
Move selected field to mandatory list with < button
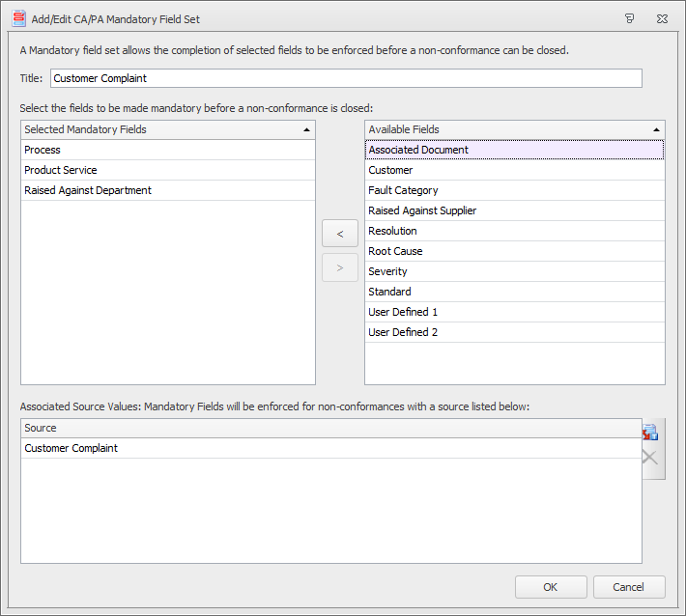pos(340,234)
